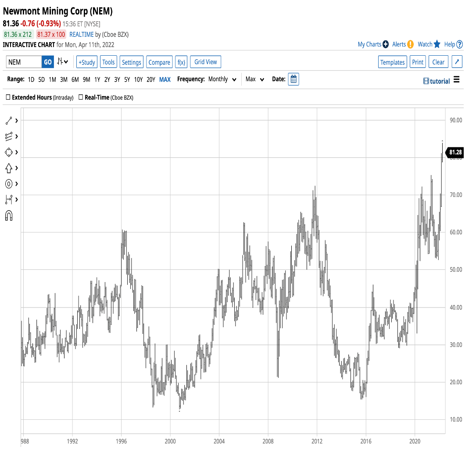
Task: Open the date calendar picker
Action: 293,79
